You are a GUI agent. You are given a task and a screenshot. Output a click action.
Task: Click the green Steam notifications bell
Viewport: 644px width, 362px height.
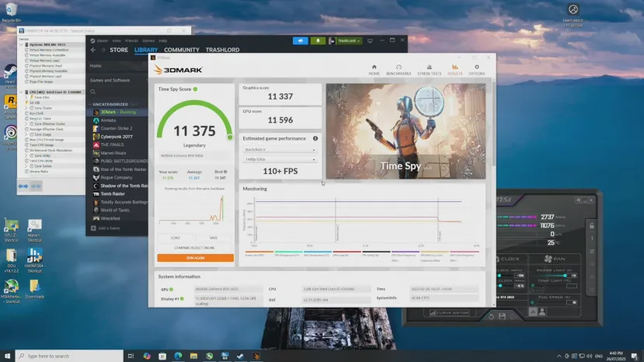click(318, 40)
